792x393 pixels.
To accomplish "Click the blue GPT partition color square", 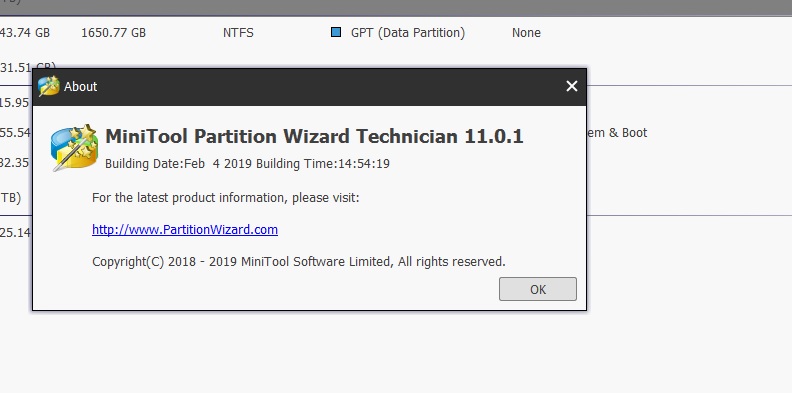I will 336,32.
